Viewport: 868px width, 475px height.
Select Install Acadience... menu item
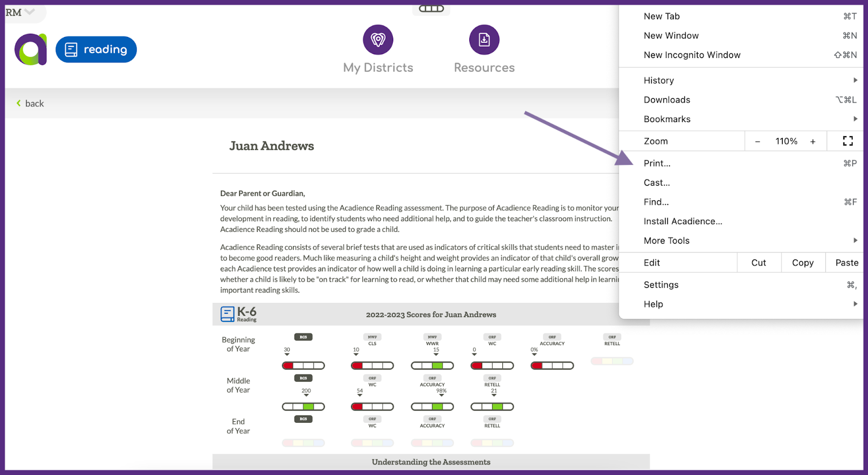(741, 221)
